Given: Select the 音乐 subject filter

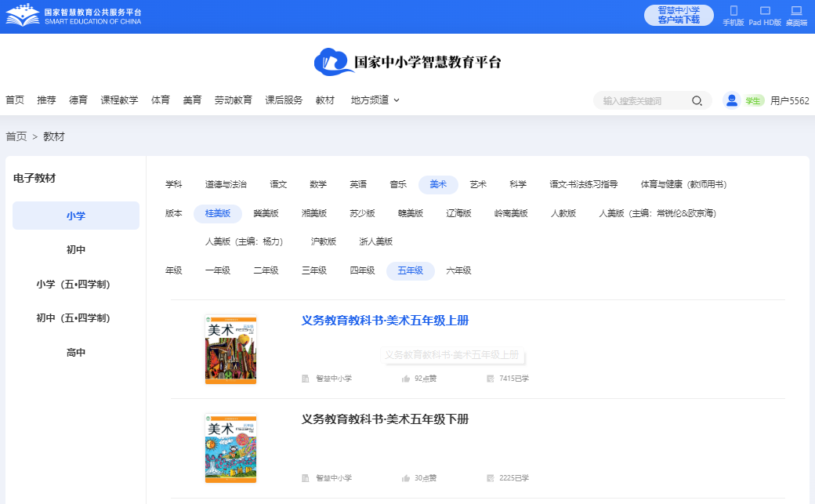Looking at the screenshot, I should click(398, 184).
